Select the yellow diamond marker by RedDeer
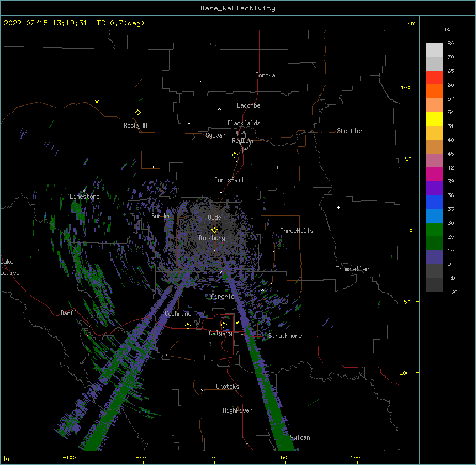This screenshot has width=476, height=465. [235, 155]
